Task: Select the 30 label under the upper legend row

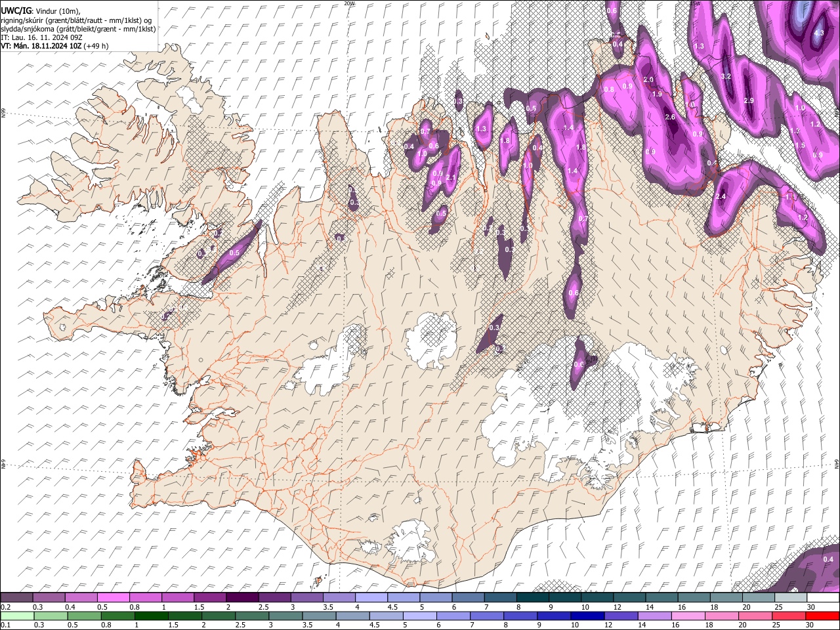Action: (811, 607)
